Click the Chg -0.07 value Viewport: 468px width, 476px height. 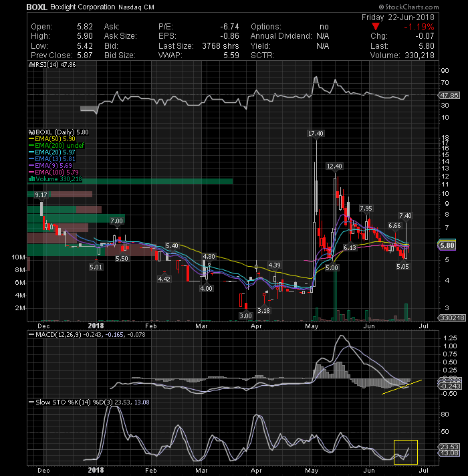pyautogui.click(x=425, y=36)
